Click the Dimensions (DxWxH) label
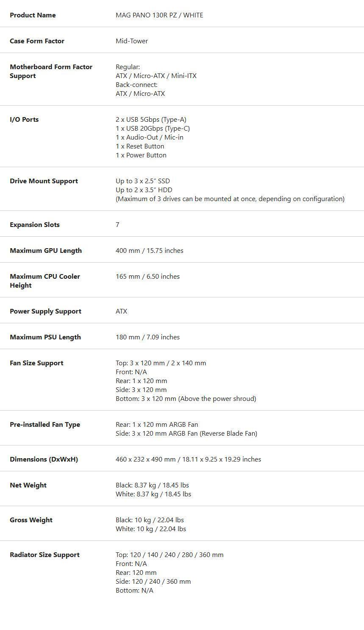Viewport: 364px width, 630px height. [44, 459]
